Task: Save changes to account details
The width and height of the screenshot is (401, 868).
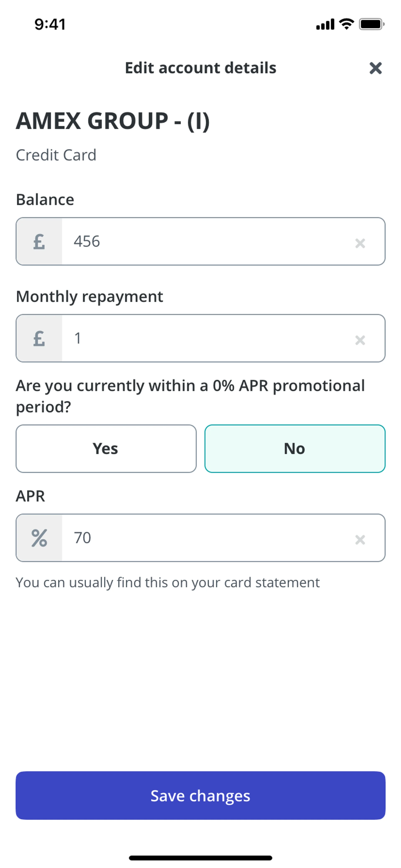Action: click(x=200, y=796)
